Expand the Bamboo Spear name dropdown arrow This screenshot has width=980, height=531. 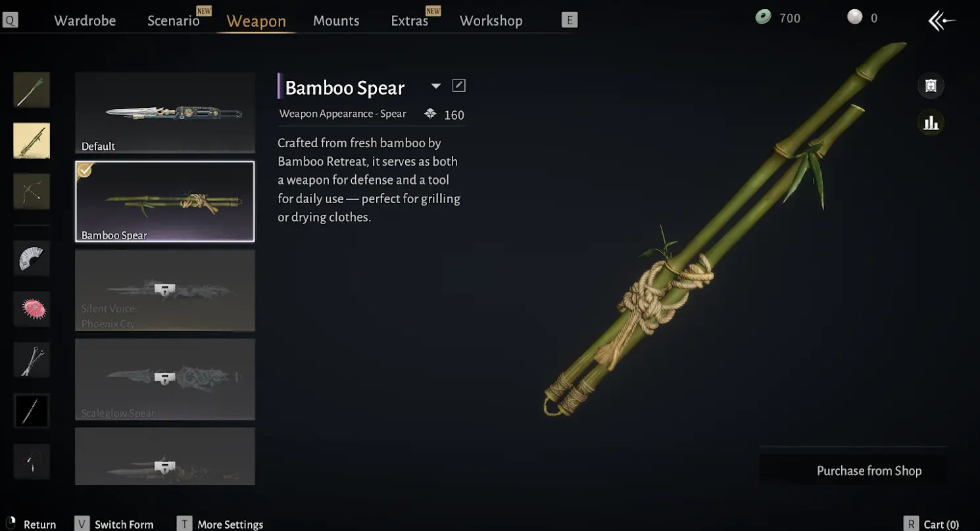[435, 86]
